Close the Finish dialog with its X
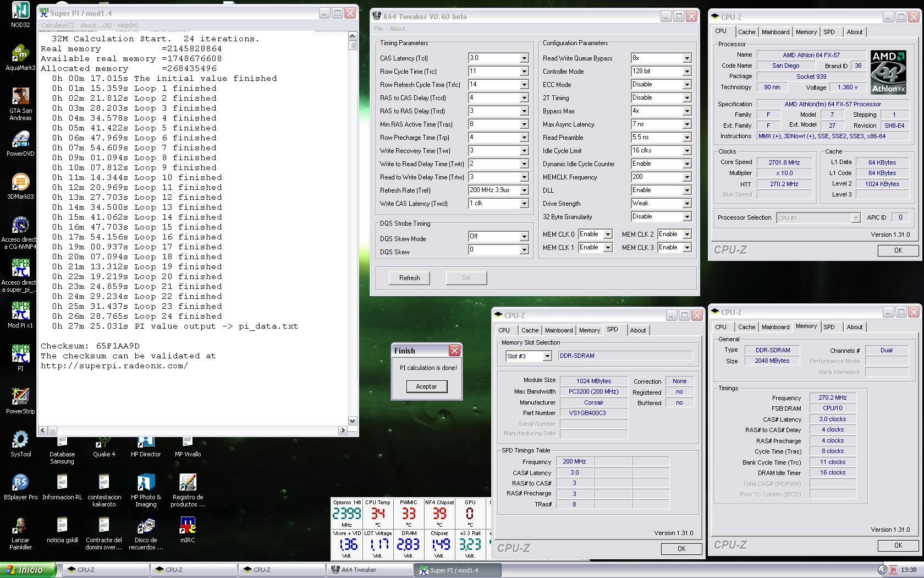924x578 pixels. (x=454, y=351)
